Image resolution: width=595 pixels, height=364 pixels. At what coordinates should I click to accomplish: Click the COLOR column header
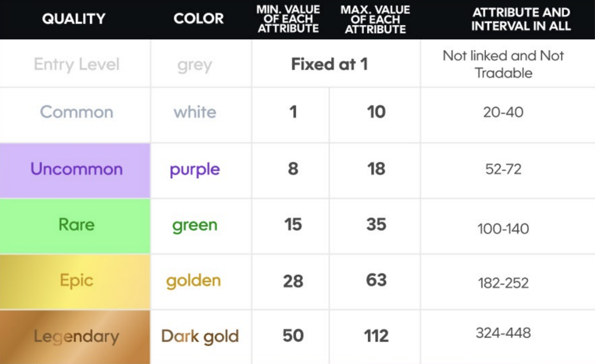[199, 19]
